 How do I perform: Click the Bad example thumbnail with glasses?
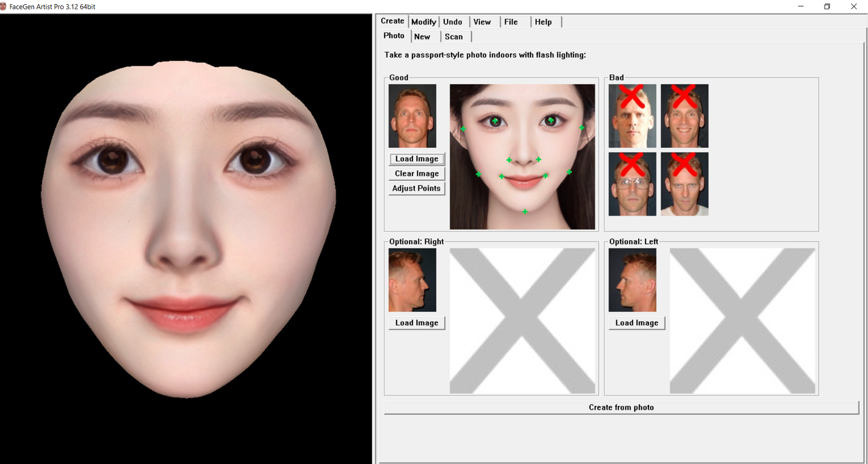(633, 184)
